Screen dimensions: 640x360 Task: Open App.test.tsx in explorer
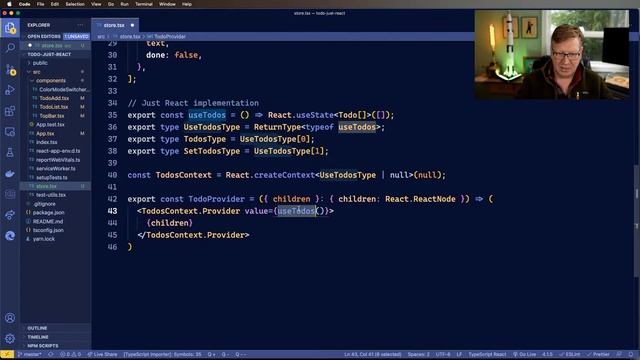pyautogui.click(x=50, y=124)
